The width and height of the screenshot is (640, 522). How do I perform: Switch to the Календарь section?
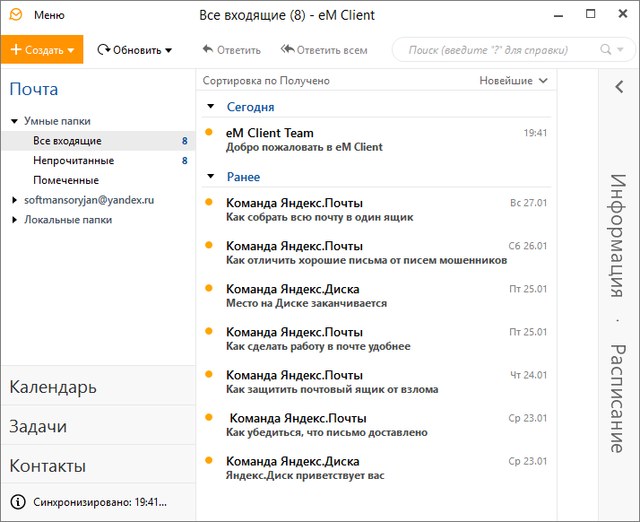point(53,387)
